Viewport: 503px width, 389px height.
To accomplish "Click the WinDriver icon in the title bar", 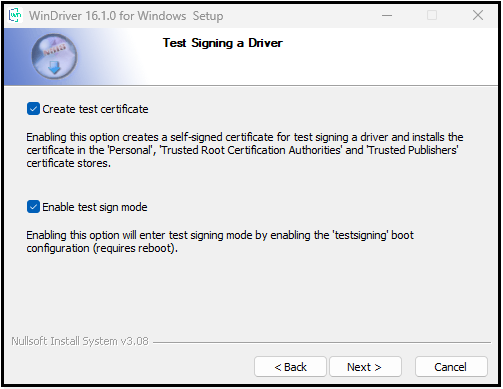I will [x=15, y=15].
